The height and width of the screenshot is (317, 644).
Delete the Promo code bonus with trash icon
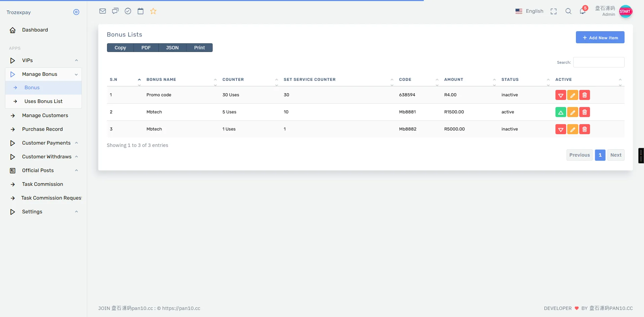tap(585, 95)
